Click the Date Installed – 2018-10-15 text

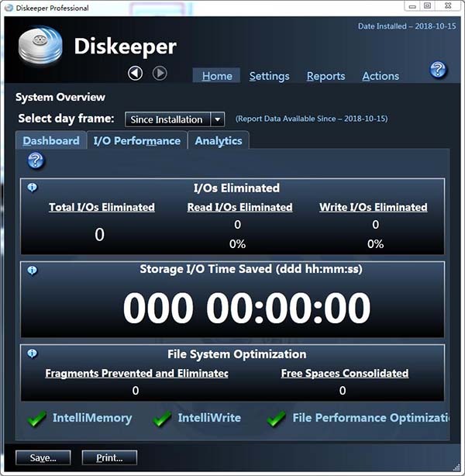tap(407, 26)
